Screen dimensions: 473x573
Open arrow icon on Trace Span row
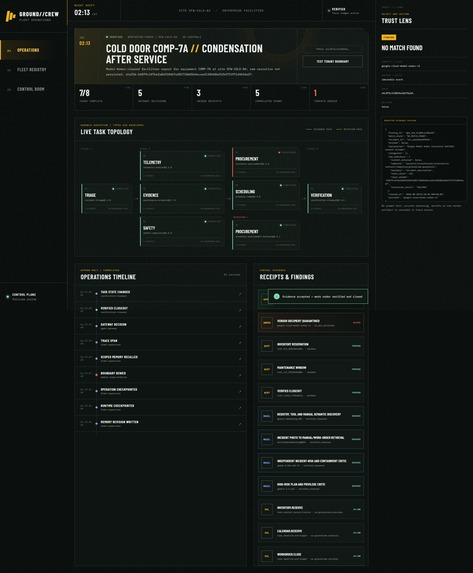click(x=240, y=342)
